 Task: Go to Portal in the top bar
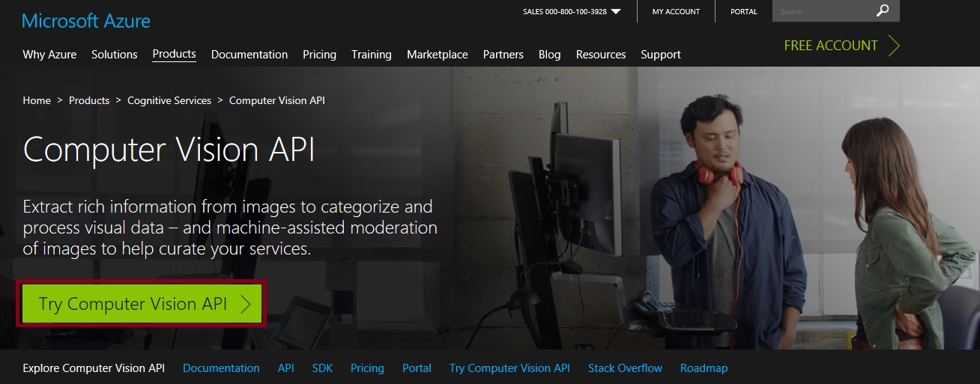coord(744,12)
